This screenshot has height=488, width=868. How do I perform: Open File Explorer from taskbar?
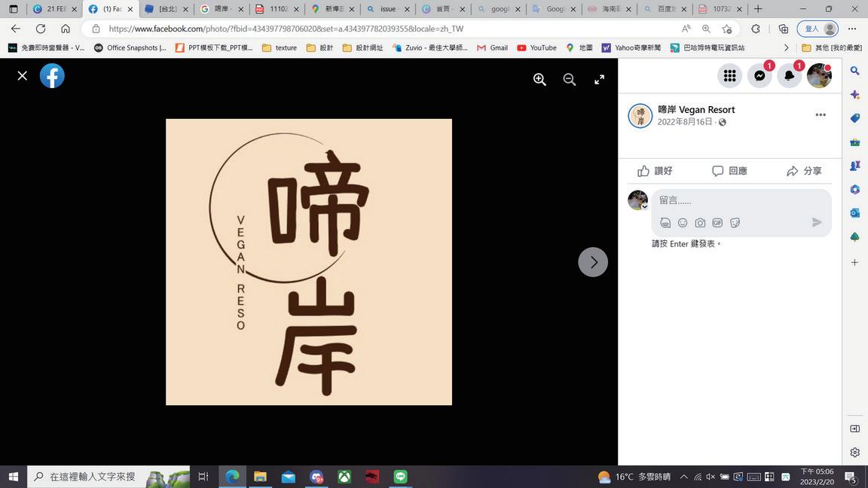pyautogui.click(x=260, y=477)
